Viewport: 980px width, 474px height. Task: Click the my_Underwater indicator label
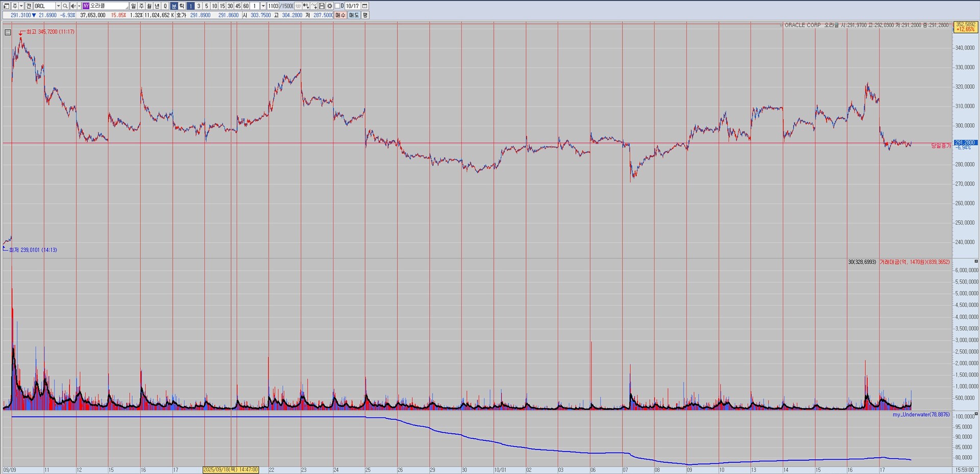tap(921, 415)
